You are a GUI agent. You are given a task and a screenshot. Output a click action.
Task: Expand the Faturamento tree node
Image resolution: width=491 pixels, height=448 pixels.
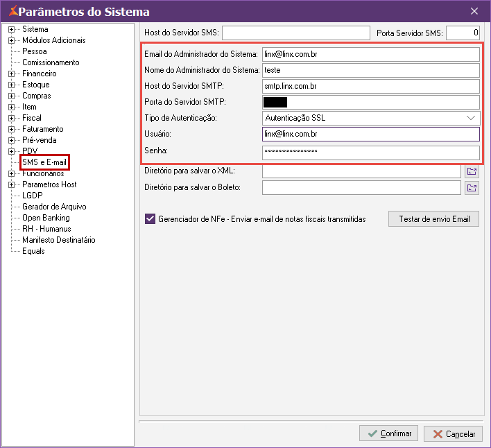point(11,129)
